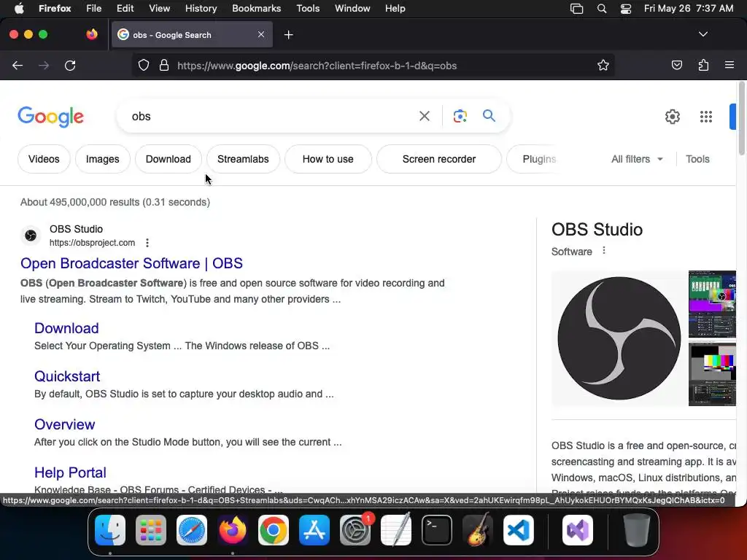Screen dimensions: 747x560
Task: Open the three-dot menu next to Software
Action: 603,251
